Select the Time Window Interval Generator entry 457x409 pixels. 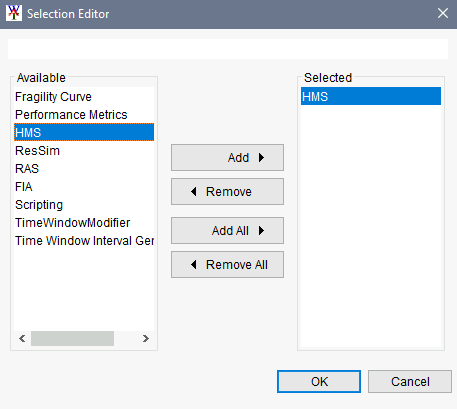pos(84,241)
